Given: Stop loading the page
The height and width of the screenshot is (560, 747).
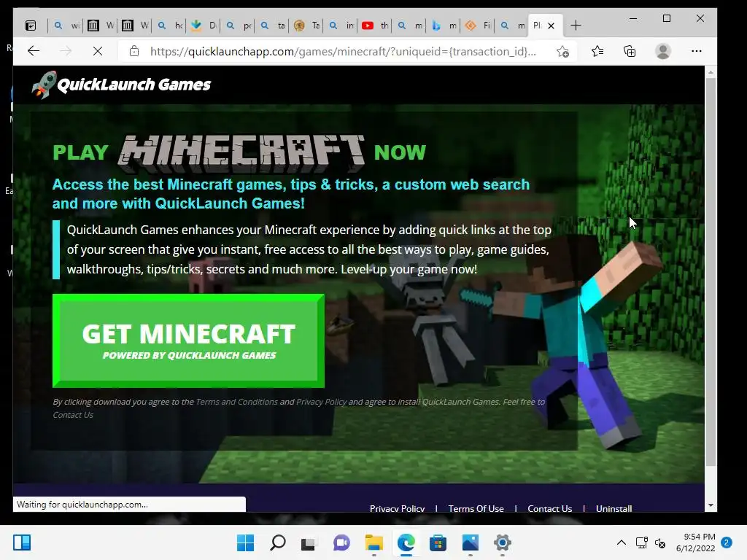Looking at the screenshot, I should 98,51.
